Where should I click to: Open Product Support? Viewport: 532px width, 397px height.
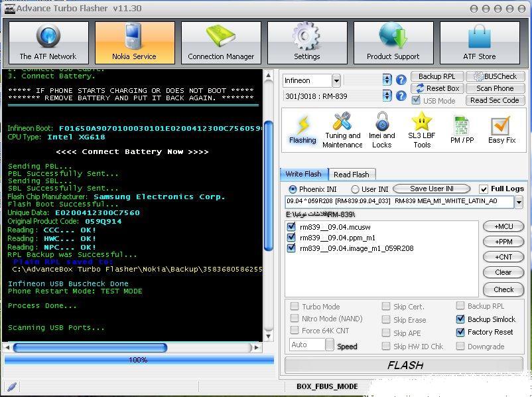pyautogui.click(x=393, y=42)
